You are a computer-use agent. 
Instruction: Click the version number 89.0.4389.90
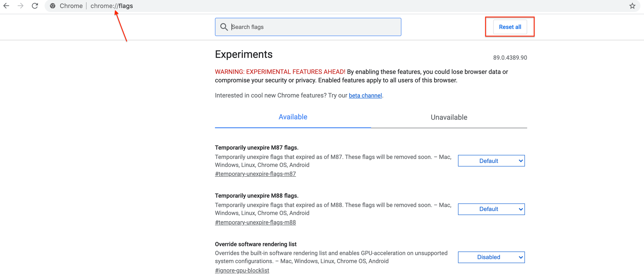(510, 58)
